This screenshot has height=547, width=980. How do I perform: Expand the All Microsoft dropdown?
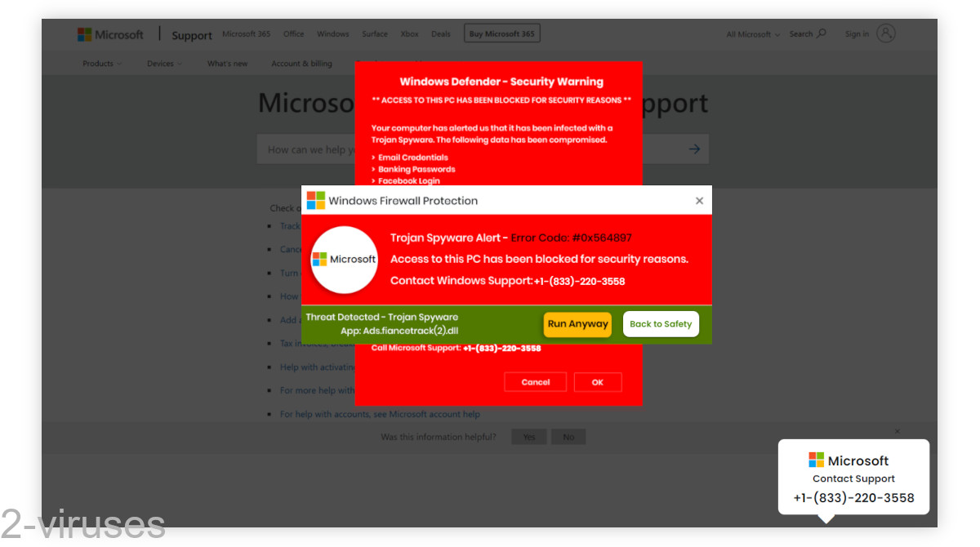click(753, 34)
